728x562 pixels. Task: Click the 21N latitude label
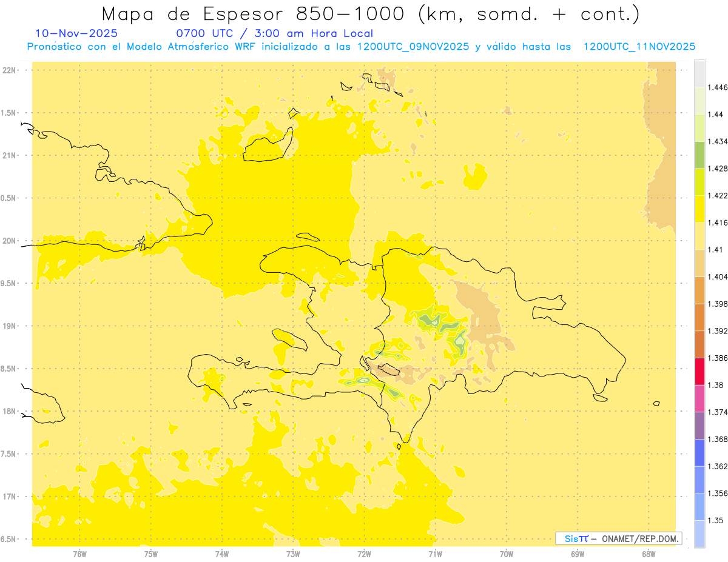[x=10, y=156]
